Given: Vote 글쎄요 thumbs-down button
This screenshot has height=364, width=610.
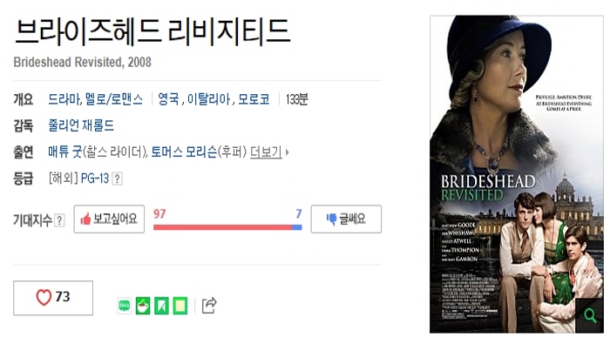Looking at the screenshot, I should [x=346, y=219].
